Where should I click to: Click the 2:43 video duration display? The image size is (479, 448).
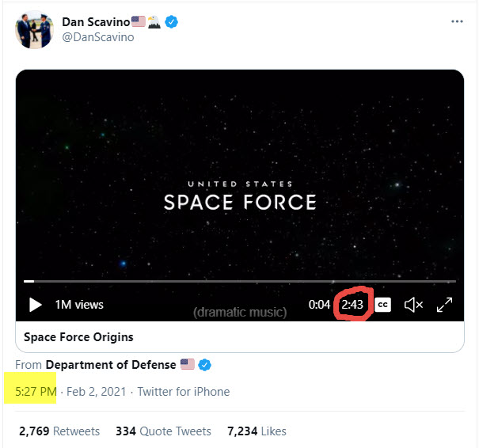pos(352,305)
